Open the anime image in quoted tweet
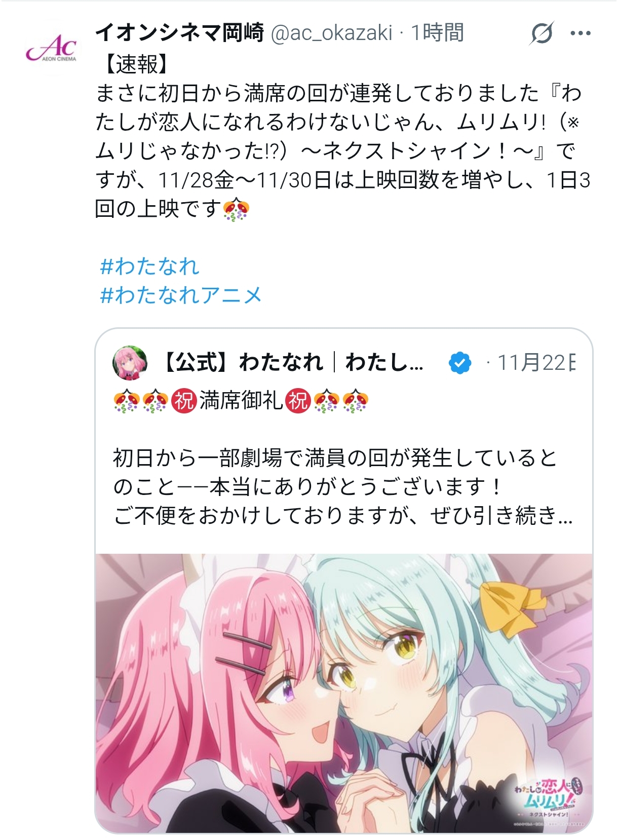Screen dimensions: 618x840 click(344, 693)
